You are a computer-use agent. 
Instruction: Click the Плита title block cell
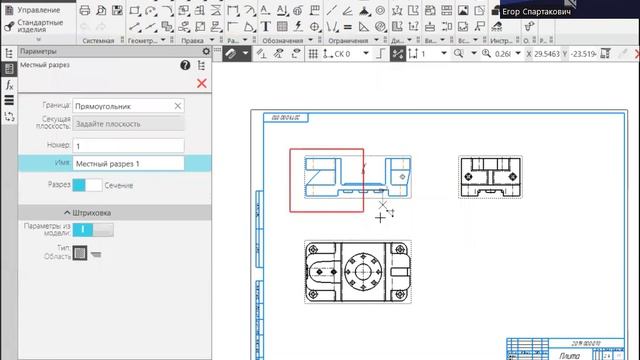(569, 356)
